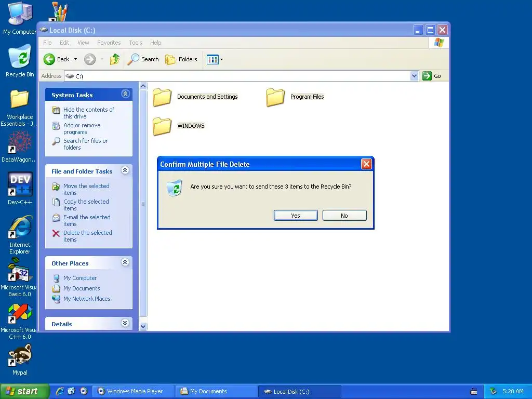The height and width of the screenshot is (399, 532).
Task: Open the File menu
Action: pyautogui.click(x=47, y=43)
